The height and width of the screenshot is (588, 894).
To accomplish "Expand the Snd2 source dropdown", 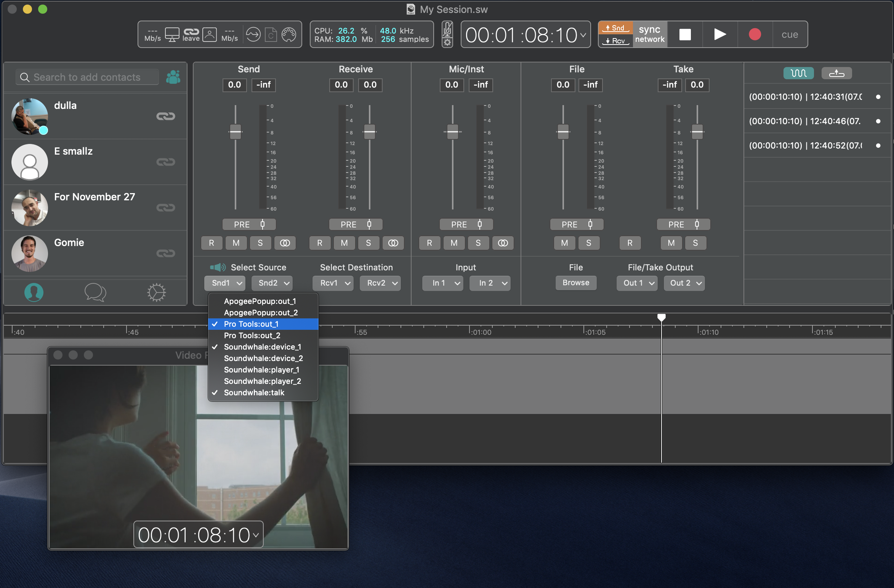I will pyautogui.click(x=272, y=283).
